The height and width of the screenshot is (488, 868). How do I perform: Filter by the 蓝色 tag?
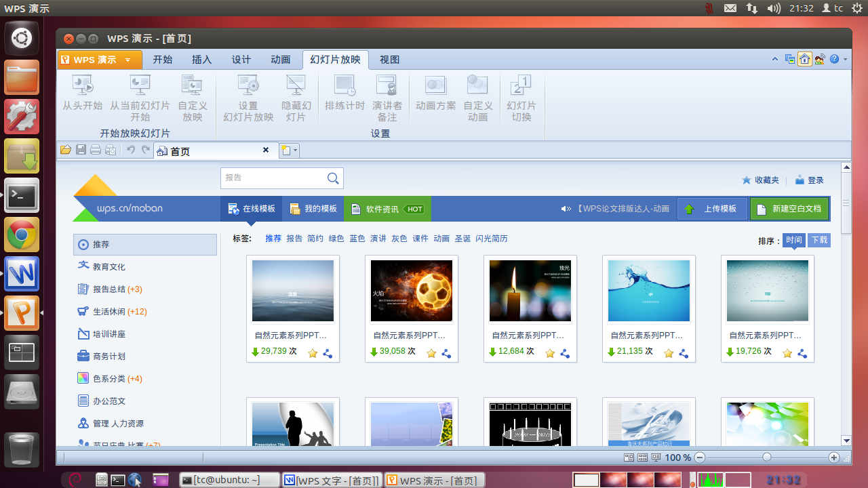357,239
